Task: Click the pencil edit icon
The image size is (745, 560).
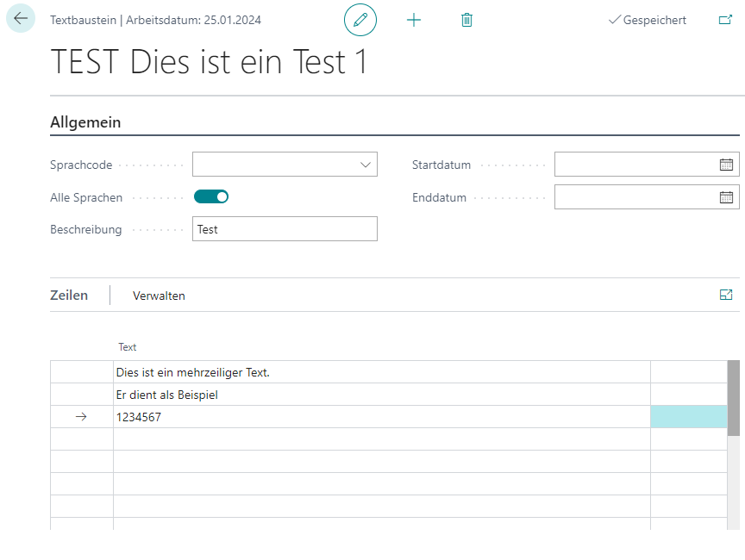Action: pos(360,20)
